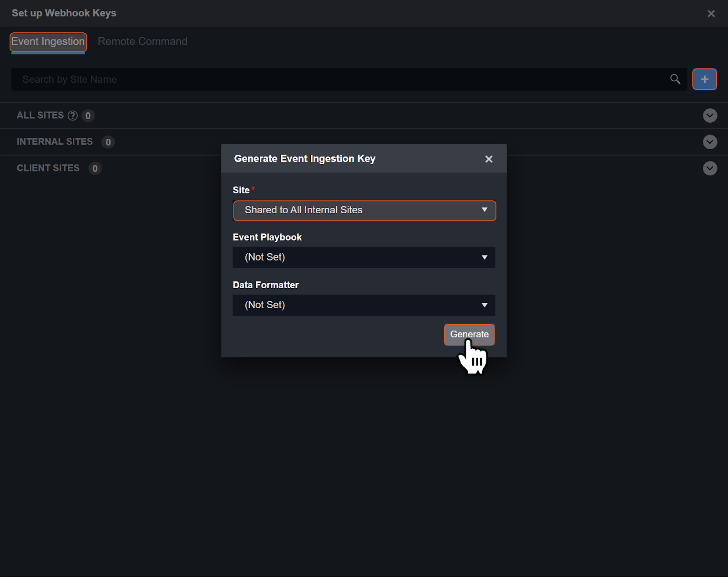Expand the ALL SITES section chevron
The image size is (728, 577).
[710, 115]
